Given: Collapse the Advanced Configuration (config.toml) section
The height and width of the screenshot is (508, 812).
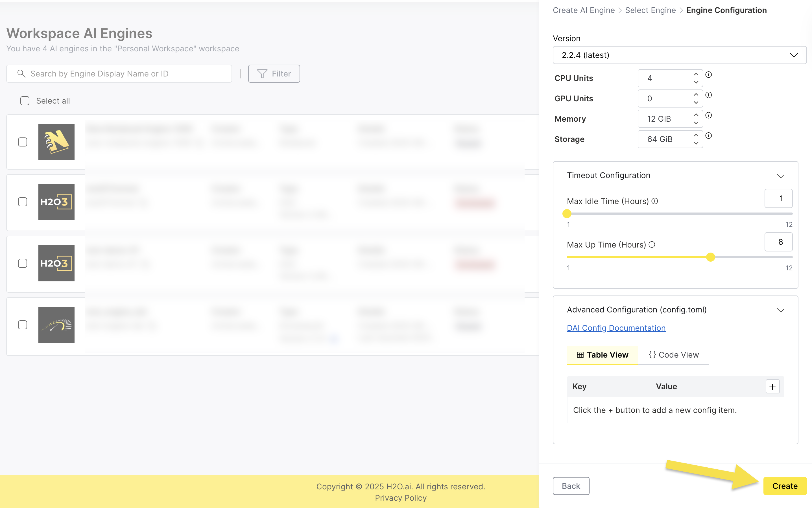Looking at the screenshot, I should [x=780, y=310].
